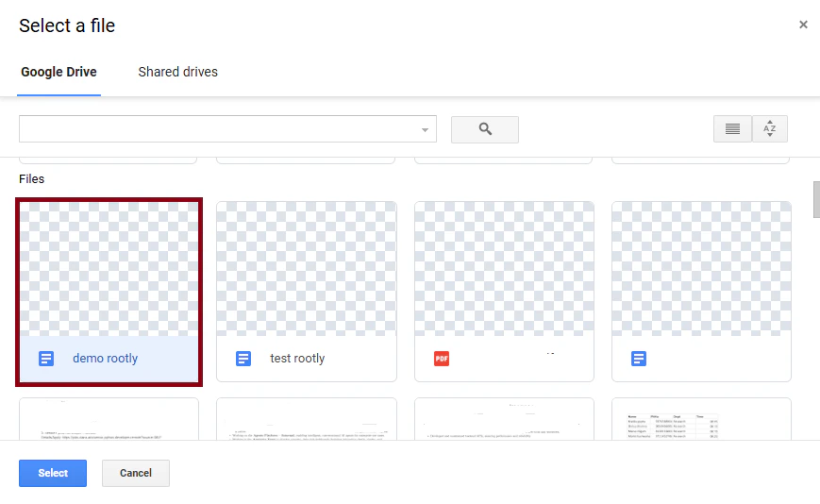Switch to the Google Drive tab
The width and height of the screenshot is (820, 504).
coord(59,72)
